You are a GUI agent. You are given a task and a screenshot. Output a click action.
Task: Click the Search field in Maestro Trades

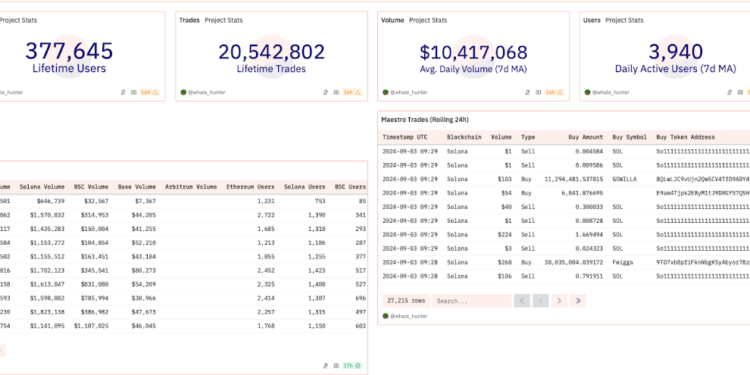coord(472,301)
